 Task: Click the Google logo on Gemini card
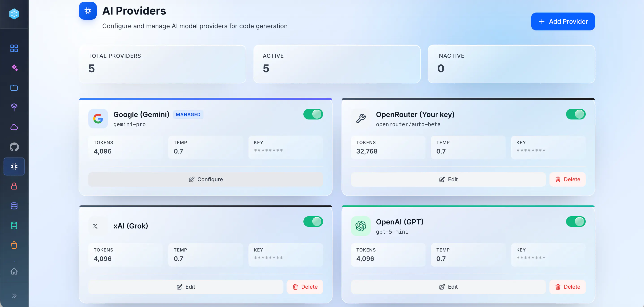click(x=98, y=119)
